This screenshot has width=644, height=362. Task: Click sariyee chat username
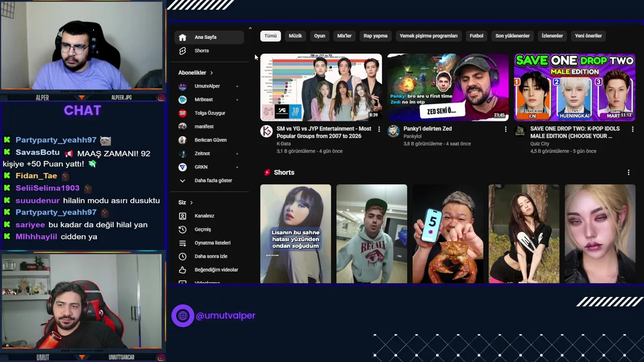coord(30,225)
